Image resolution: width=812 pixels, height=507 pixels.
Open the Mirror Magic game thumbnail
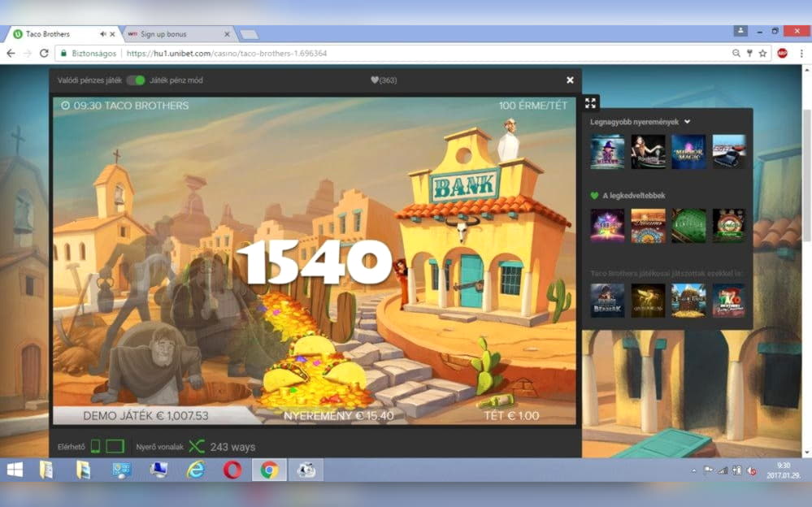pos(688,152)
